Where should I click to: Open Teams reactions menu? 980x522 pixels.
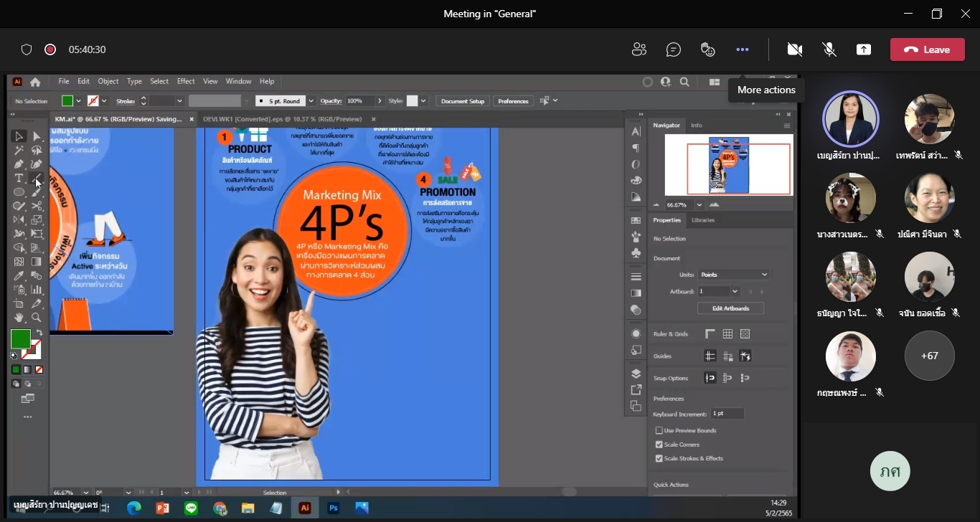708,49
